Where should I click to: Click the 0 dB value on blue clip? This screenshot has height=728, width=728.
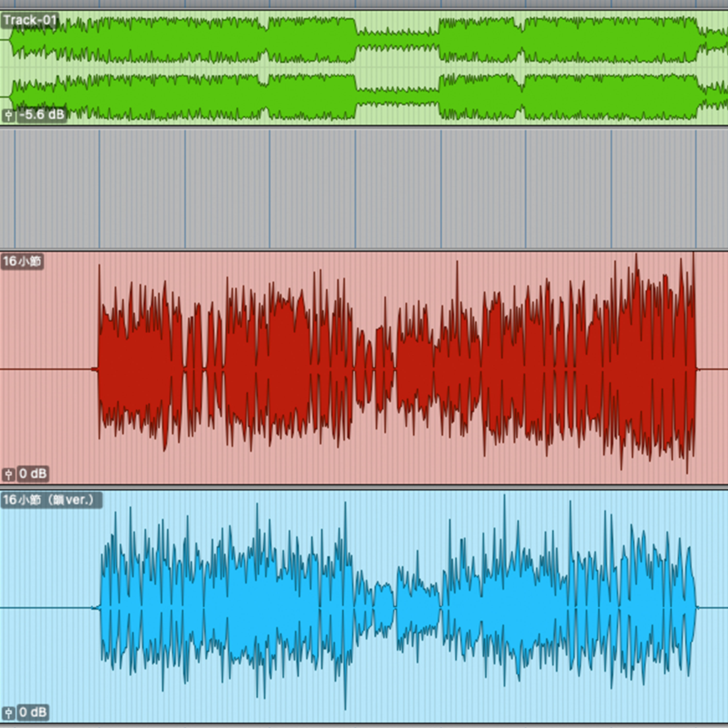click(33, 712)
